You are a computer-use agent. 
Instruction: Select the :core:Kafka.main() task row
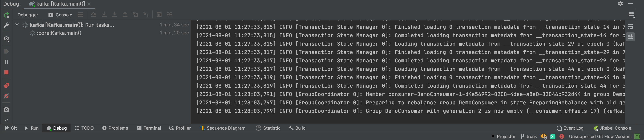pos(59,33)
